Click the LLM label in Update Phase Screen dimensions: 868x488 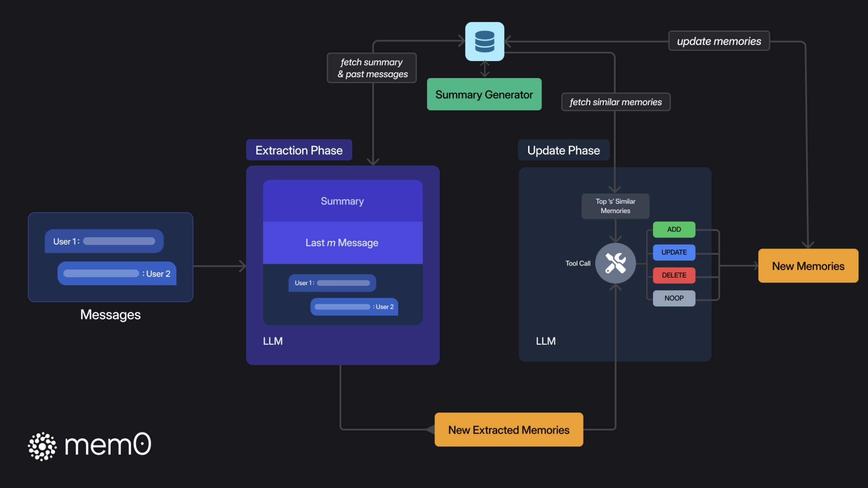coord(545,341)
